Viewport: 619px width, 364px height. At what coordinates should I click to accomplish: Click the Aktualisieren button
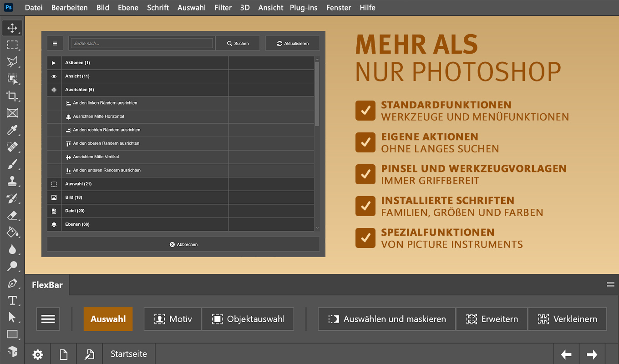293,43
